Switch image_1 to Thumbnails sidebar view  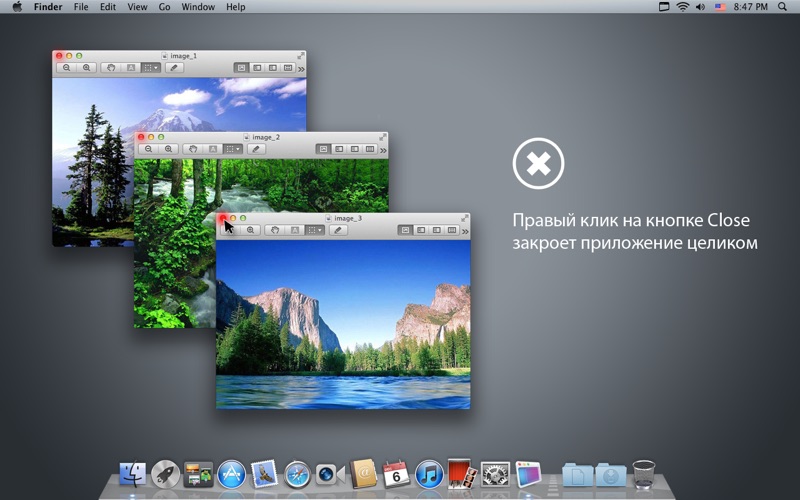(x=257, y=68)
